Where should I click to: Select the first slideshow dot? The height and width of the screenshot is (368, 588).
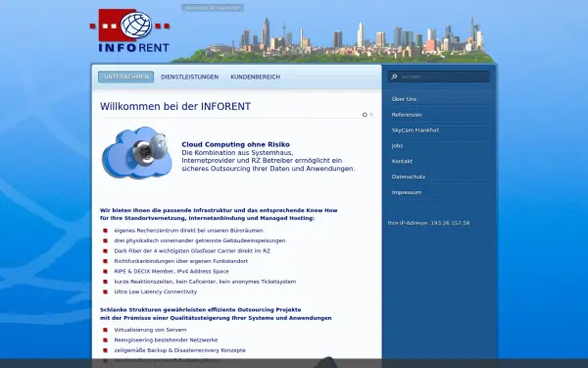point(365,115)
